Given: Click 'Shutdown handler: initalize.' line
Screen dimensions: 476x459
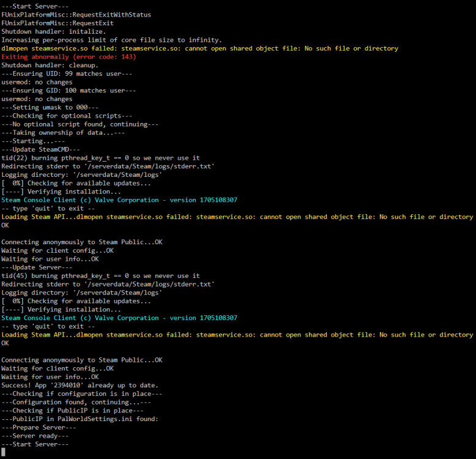Looking at the screenshot, I should (54, 32).
